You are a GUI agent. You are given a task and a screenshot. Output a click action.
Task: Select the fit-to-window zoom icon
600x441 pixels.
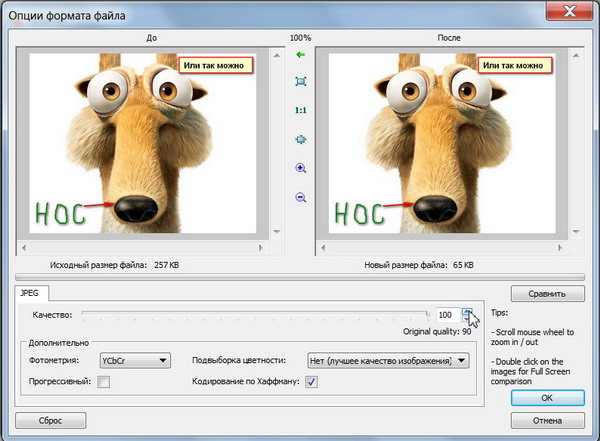301,82
